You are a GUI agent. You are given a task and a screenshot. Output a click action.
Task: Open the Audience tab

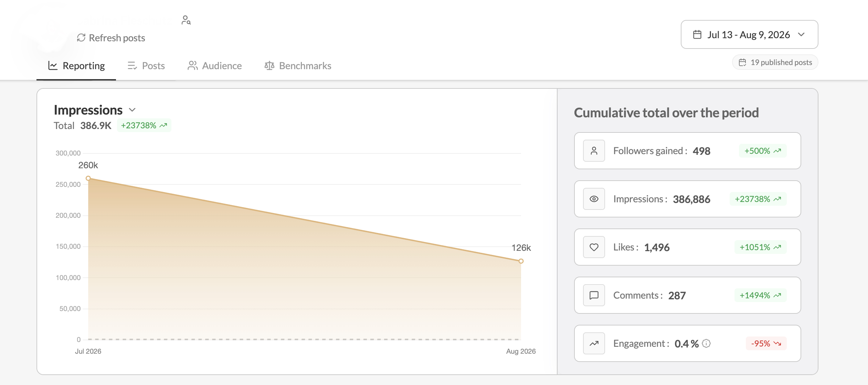[x=215, y=66]
